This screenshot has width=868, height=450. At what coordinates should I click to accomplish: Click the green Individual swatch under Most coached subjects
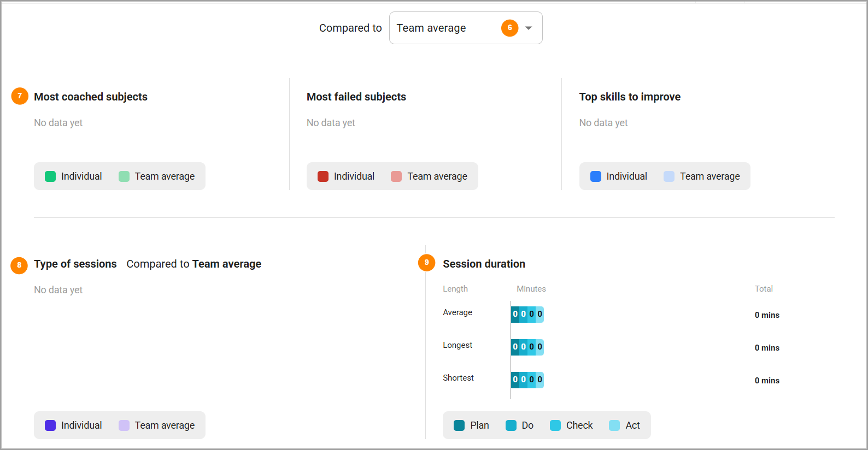[x=50, y=176]
